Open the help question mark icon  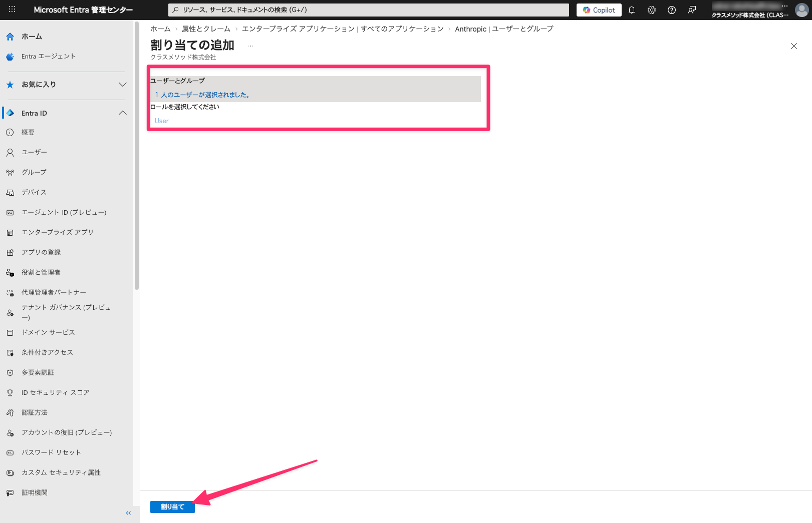tap(672, 10)
